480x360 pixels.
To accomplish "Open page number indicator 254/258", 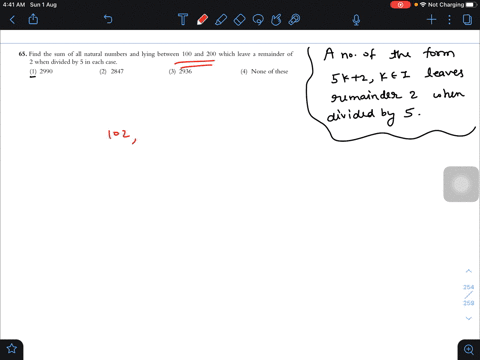I will pos(468,295).
